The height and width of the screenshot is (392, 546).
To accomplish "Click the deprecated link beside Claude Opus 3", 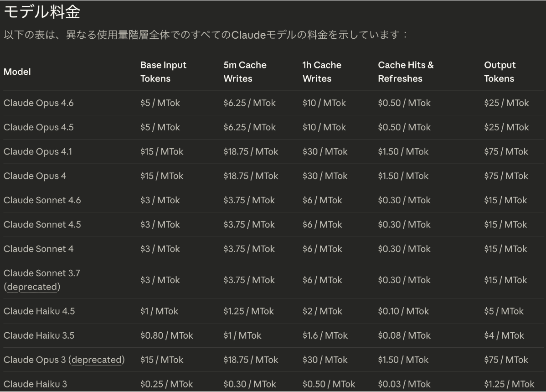I will [x=97, y=360].
